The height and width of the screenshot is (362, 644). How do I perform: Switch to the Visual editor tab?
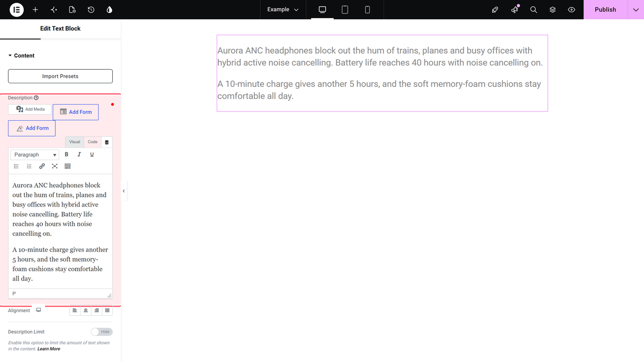click(75, 142)
